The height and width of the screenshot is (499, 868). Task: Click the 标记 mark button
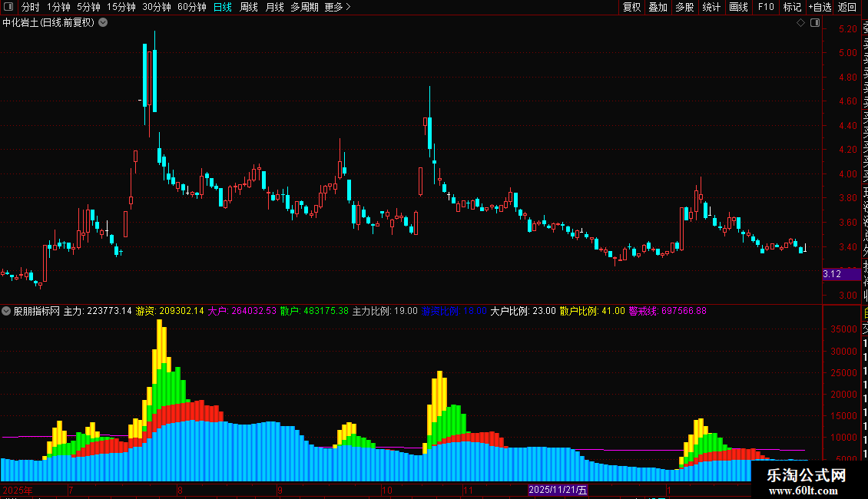[792, 7]
